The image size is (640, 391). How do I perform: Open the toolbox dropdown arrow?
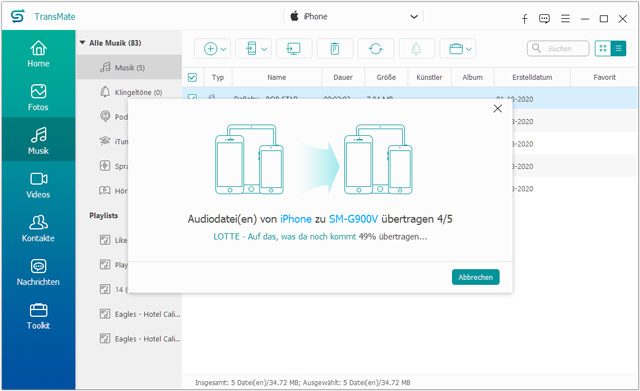click(x=469, y=49)
